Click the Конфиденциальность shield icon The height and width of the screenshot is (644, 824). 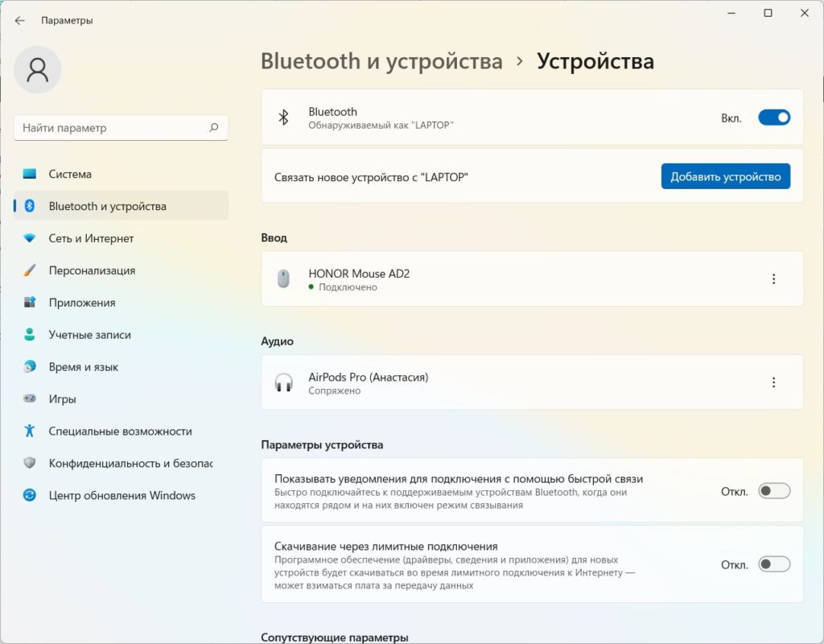click(x=30, y=463)
